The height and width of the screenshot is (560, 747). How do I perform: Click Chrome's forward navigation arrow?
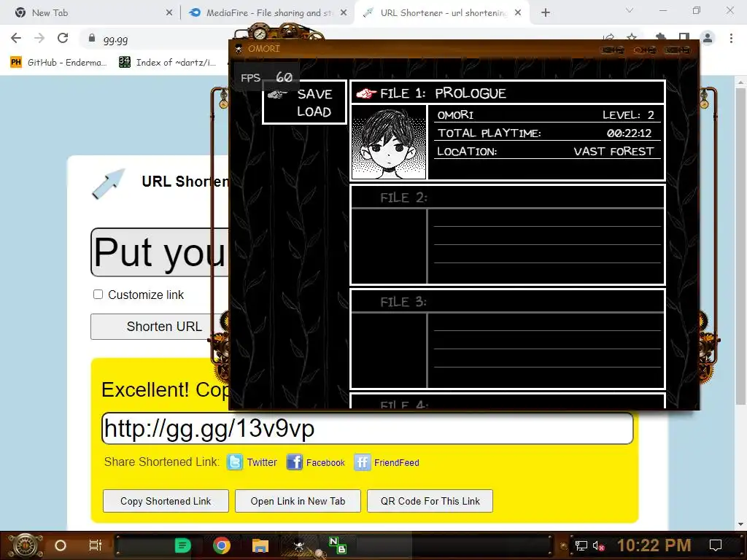coord(39,38)
